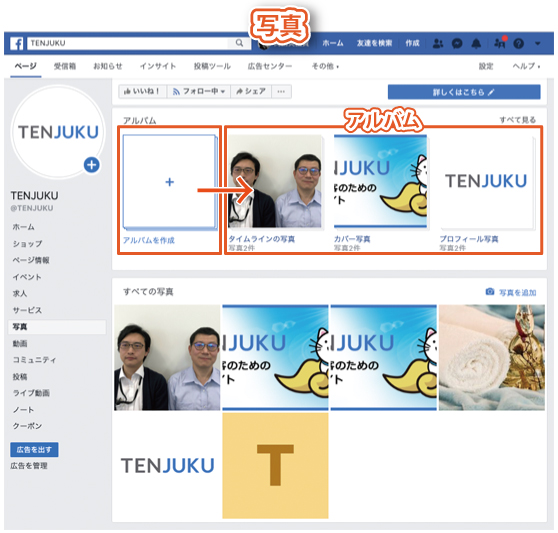558x533 pixels.
Task: Click the TENJUKU profile picture
Action: point(58,132)
